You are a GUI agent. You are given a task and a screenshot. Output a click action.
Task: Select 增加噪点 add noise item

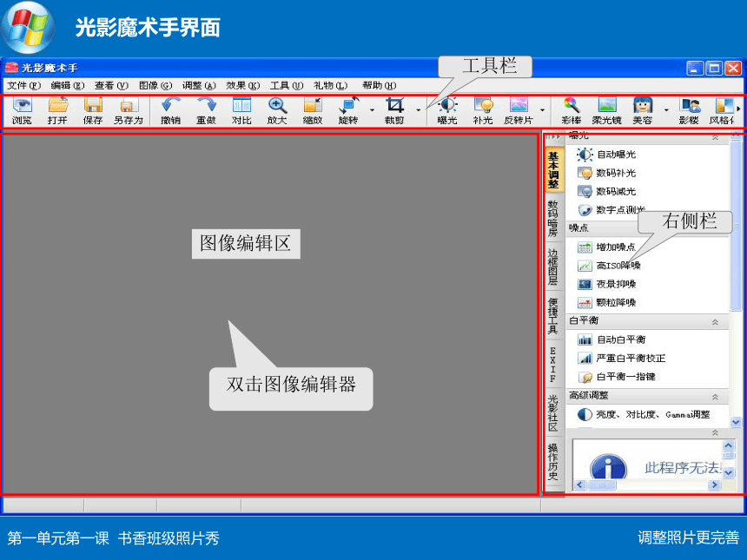[606, 247]
